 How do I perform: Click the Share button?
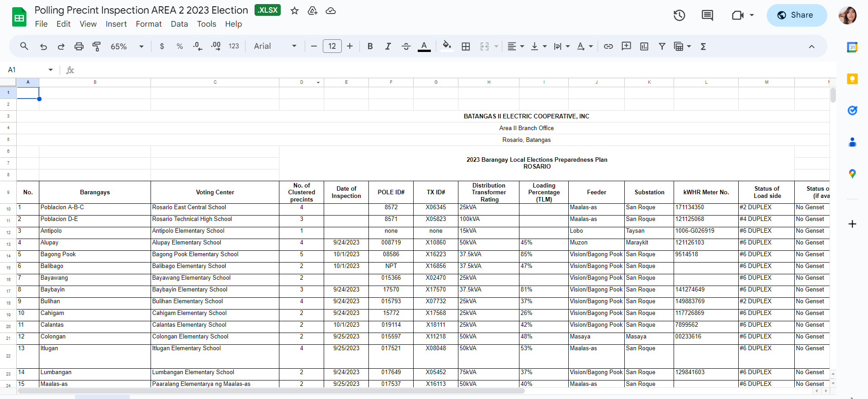tap(797, 15)
